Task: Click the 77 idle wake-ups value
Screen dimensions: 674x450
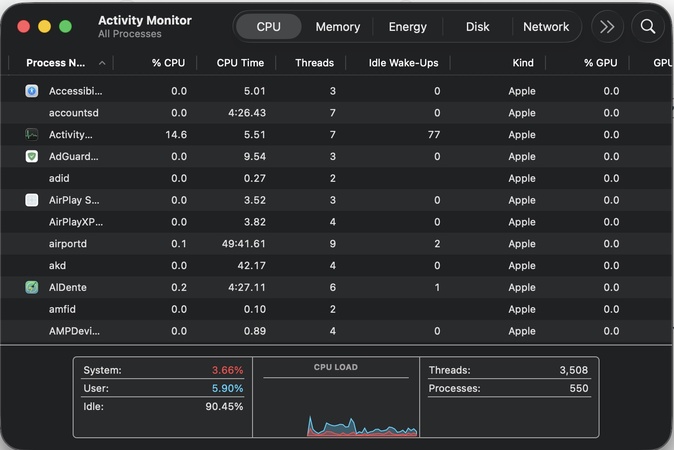Action: pos(434,135)
